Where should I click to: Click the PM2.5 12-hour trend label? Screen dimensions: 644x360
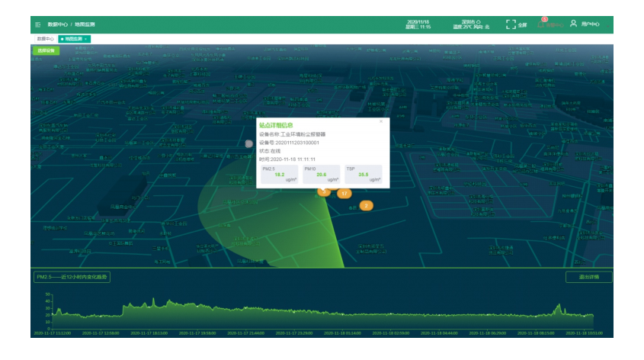click(72, 277)
